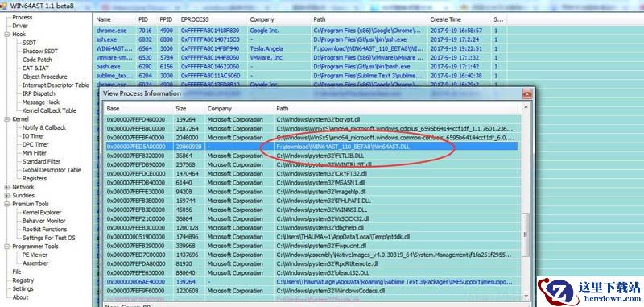Open Kernel Callback Table item
The width and height of the screenshot is (644, 307).
[49, 110]
